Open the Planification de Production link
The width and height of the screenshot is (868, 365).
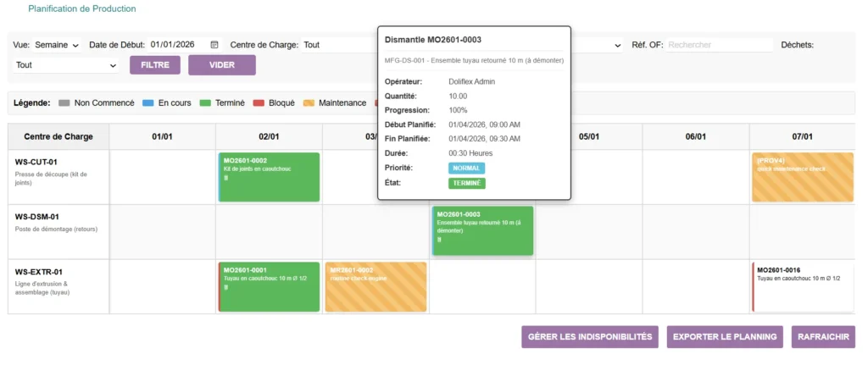82,8
